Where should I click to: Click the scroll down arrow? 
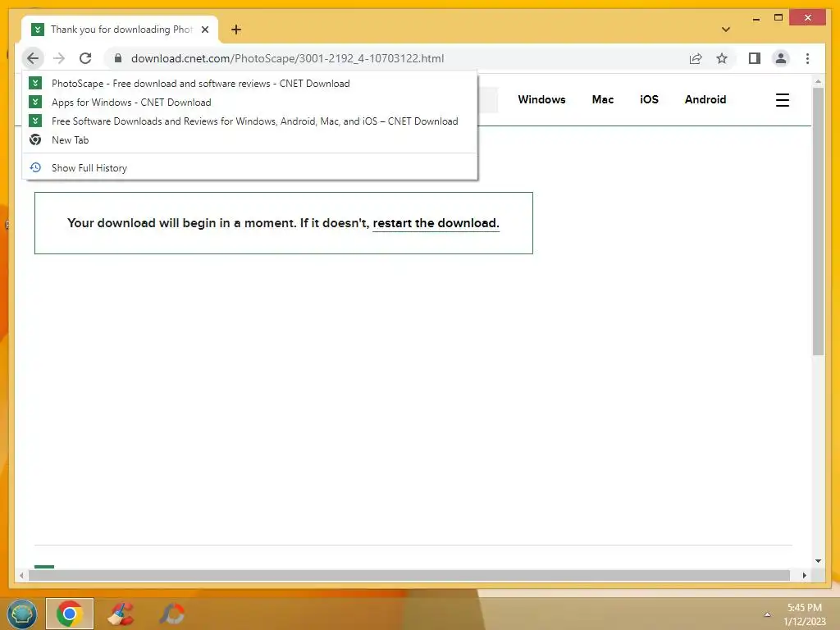818,561
